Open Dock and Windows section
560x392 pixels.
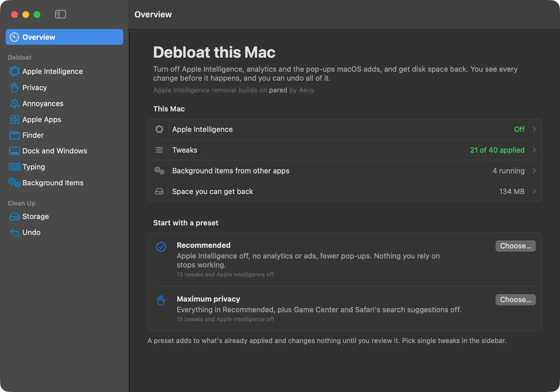click(64, 151)
